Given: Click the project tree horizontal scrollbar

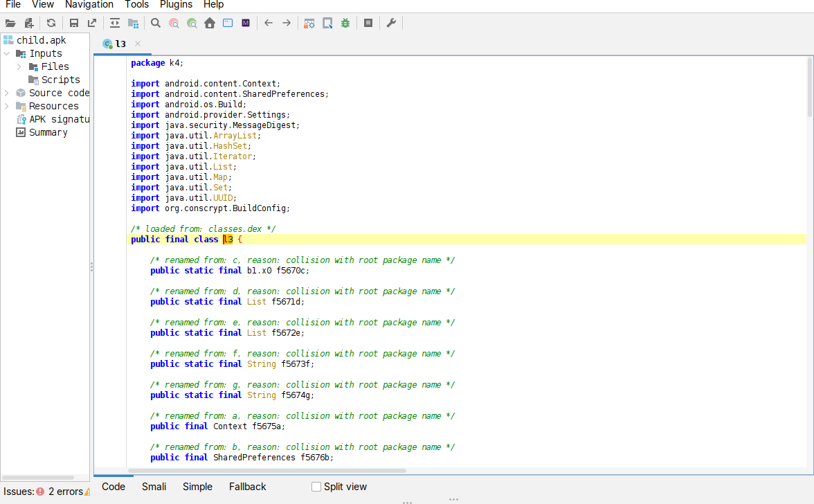Looking at the screenshot, I should (38, 477).
